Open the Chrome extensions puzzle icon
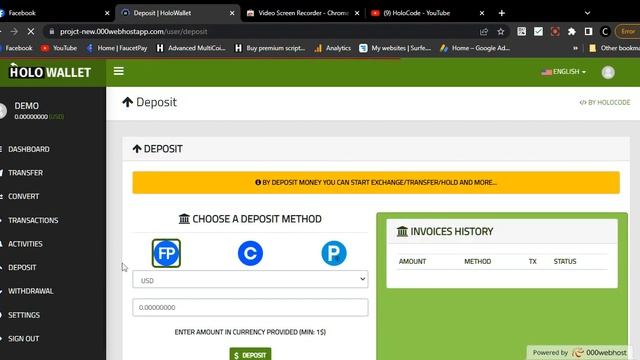 (571, 31)
